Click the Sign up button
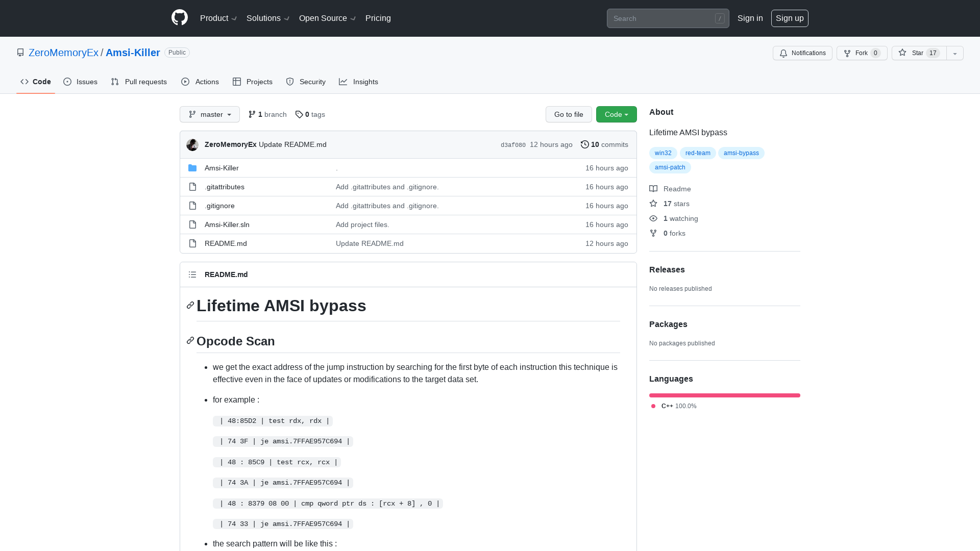Screen dimensions: 980x551 790,18
